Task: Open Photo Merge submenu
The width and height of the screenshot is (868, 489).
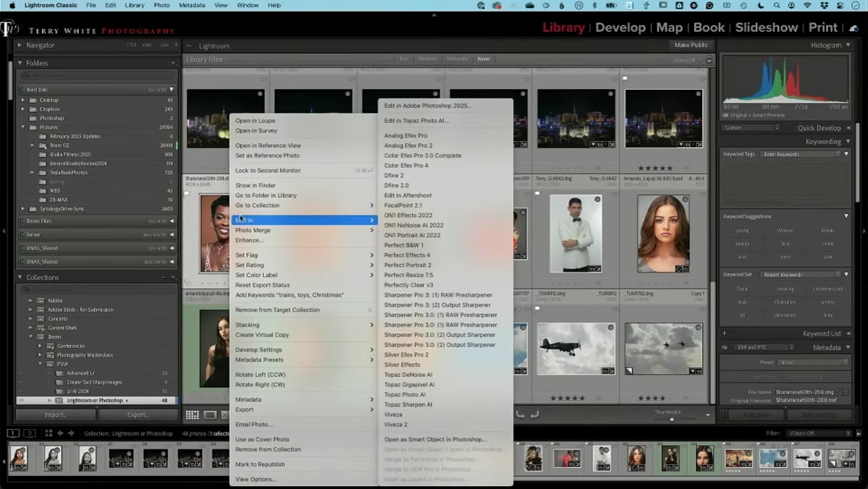Action: click(304, 230)
